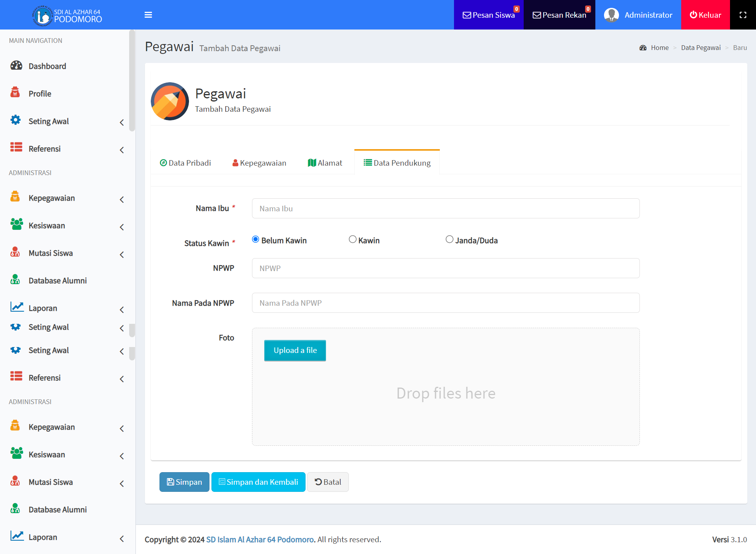
Task: Open Pesan Siswa envelope messages
Action: (x=488, y=15)
